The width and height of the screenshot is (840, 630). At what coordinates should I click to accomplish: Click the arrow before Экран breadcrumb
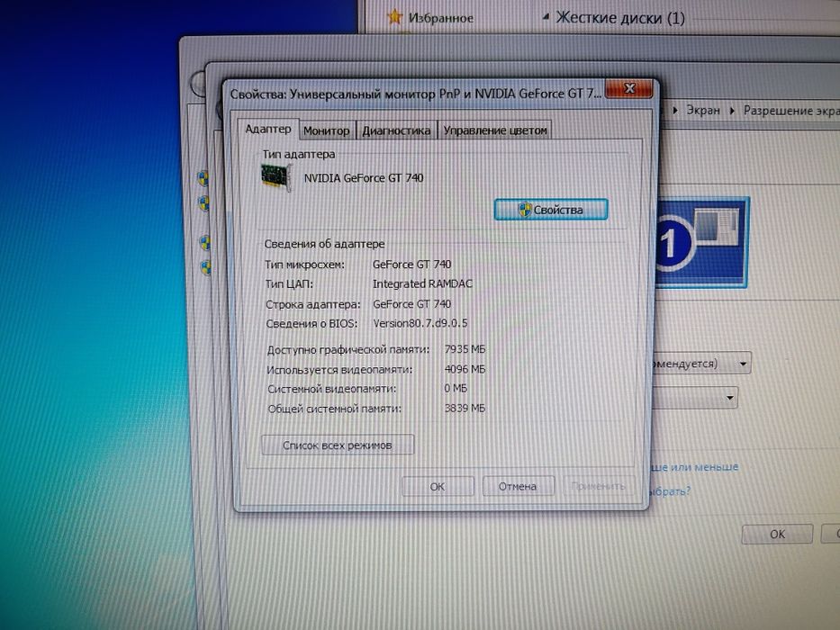pyautogui.click(x=675, y=111)
